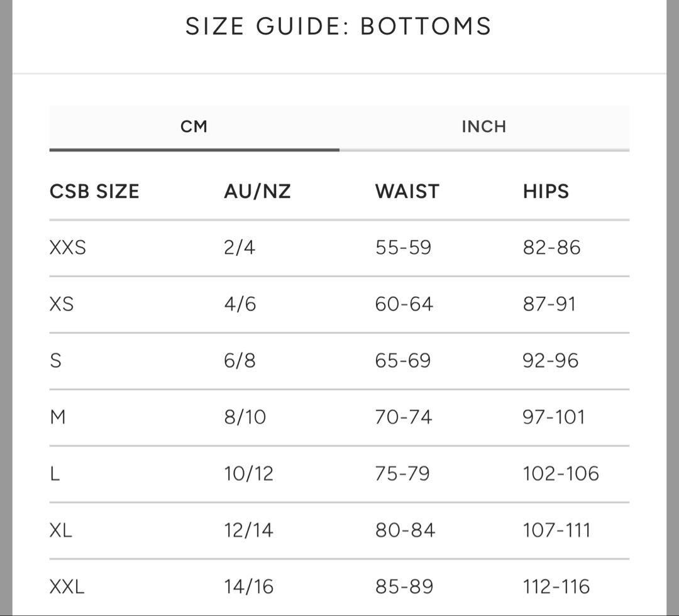Click the XL size row label

(x=61, y=531)
